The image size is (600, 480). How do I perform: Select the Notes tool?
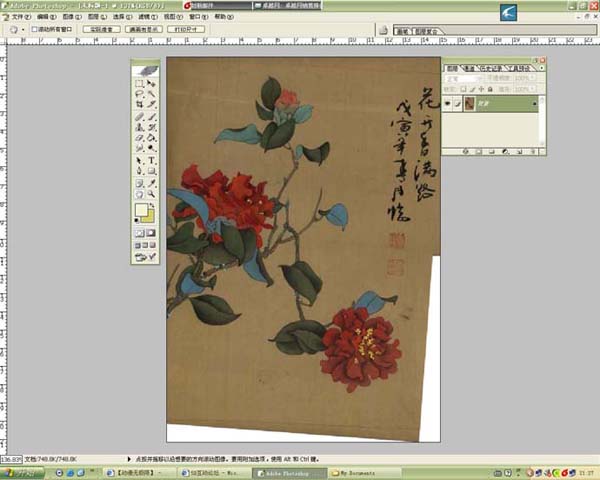(139, 183)
